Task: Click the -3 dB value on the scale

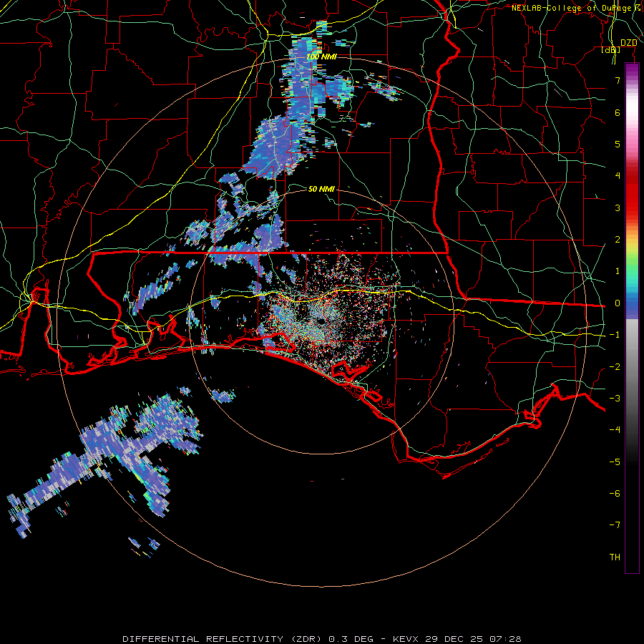Action: pyautogui.click(x=615, y=399)
